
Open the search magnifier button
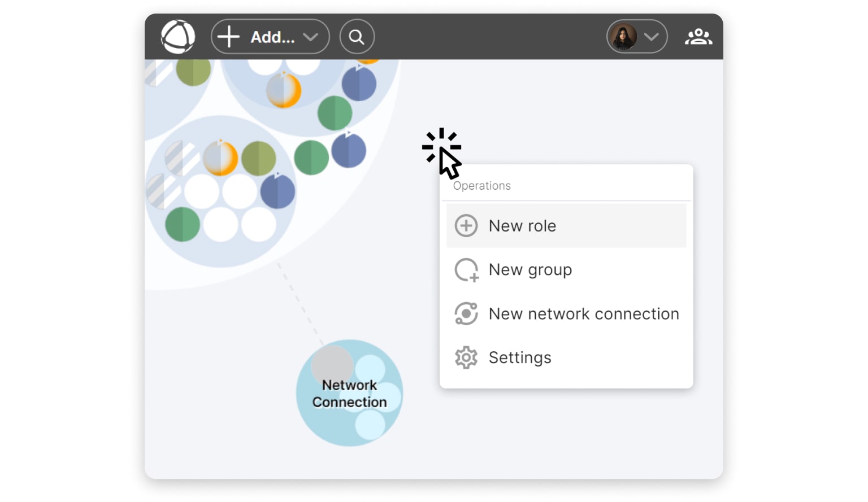[357, 37]
